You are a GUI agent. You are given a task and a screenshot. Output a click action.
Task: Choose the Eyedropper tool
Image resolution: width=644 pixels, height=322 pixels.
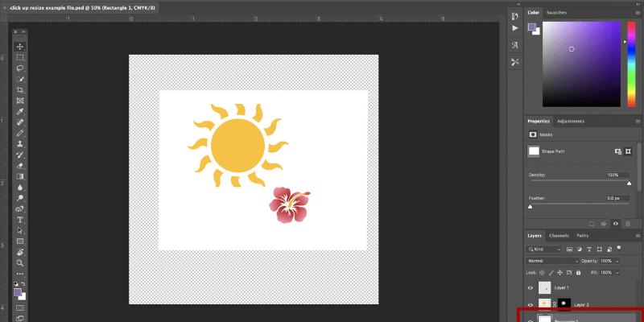[x=20, y=112]
